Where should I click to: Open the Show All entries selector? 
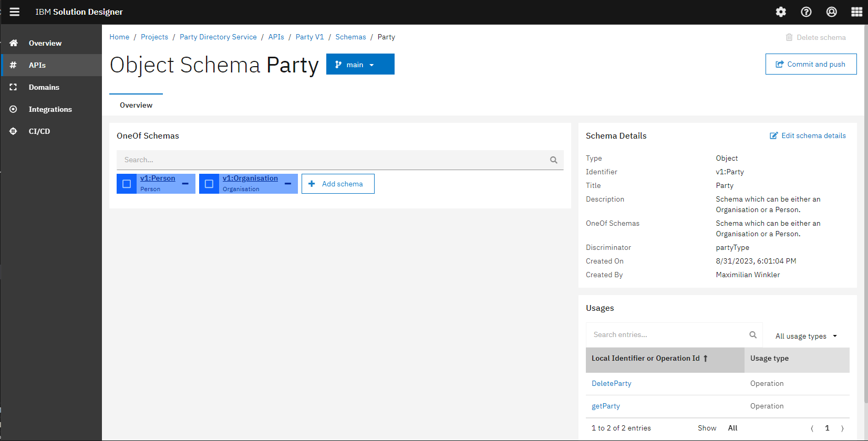pyautogui.click(x=732, y=428)
